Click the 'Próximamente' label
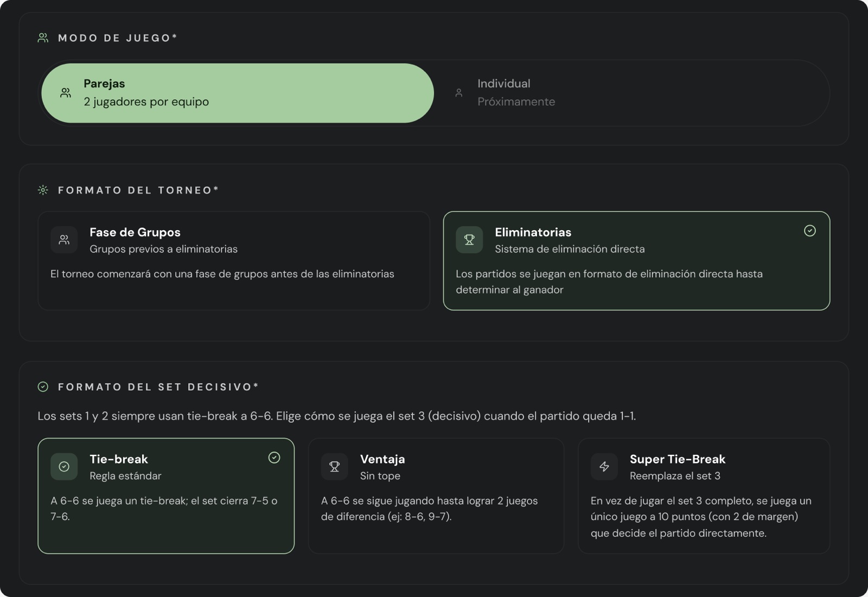The image size is (868, 597). click(516, 101)
